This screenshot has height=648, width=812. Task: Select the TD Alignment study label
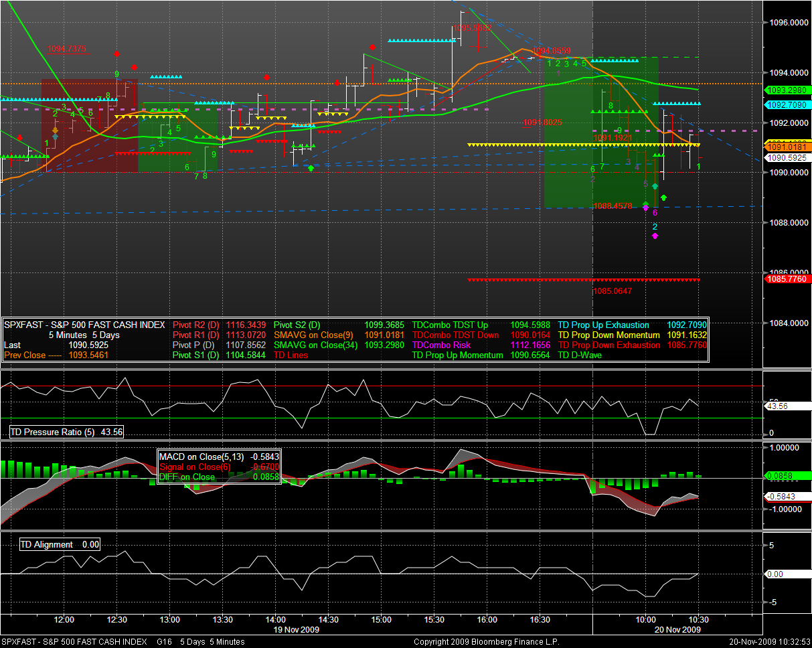[x=59, y=545]
